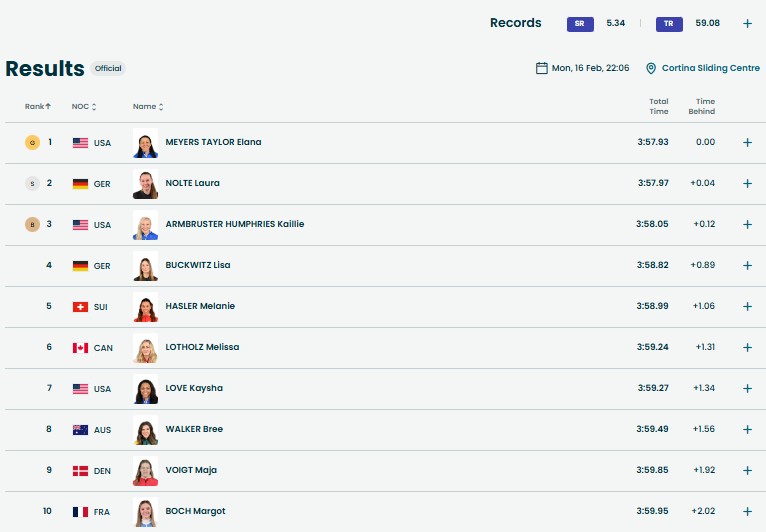Click the calendar icon next to the date
This screenshot has height=532, width=766.
(542, 68)
